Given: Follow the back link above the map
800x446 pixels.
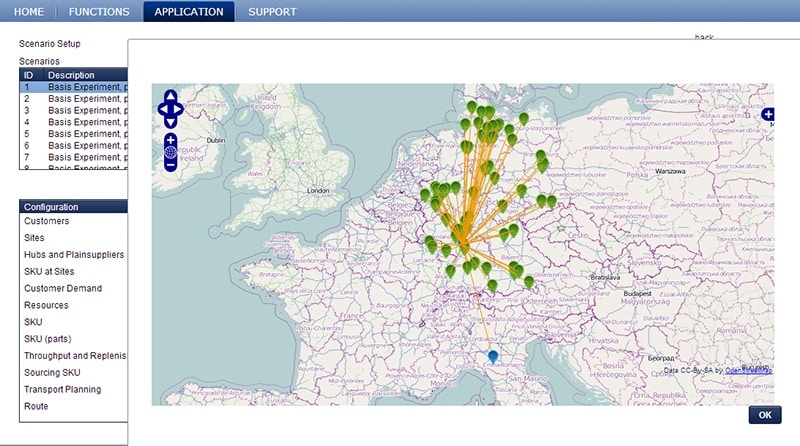Looking at the screenshot, I should (x=704, y=37).
